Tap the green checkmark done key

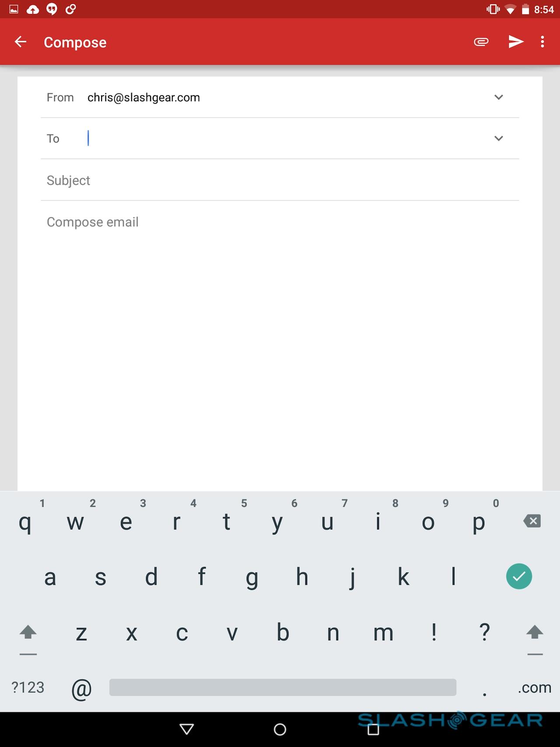519,576
